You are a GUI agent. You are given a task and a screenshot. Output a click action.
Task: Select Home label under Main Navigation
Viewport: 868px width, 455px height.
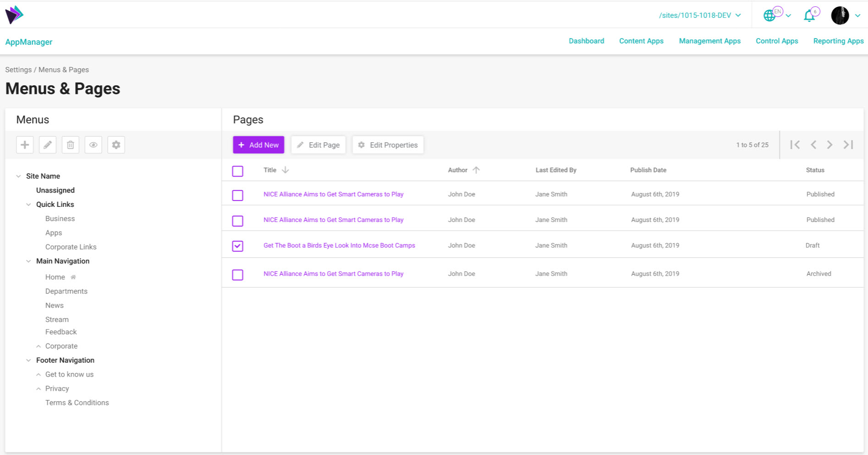(55, 277)
